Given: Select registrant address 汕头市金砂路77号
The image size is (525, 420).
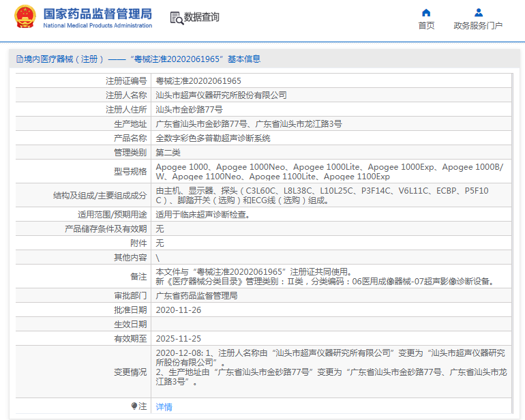Looking at the screenshot, I should pos(189,110).
